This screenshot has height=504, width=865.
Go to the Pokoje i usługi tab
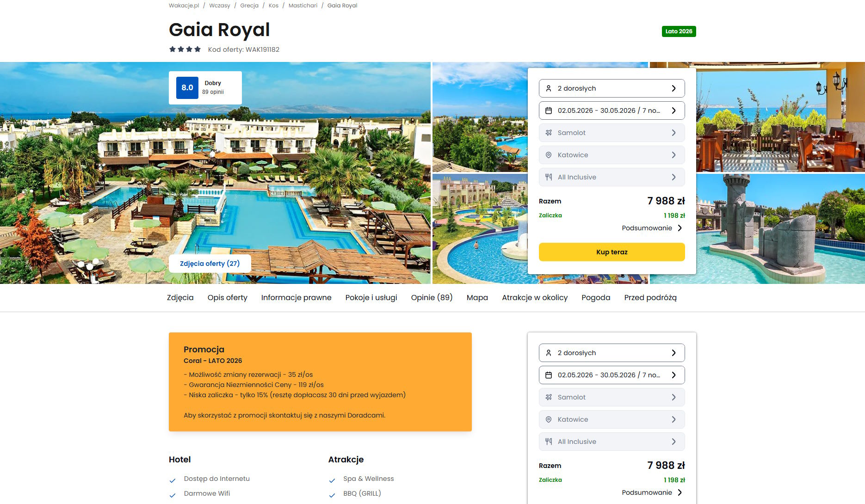tap(371, 297)
